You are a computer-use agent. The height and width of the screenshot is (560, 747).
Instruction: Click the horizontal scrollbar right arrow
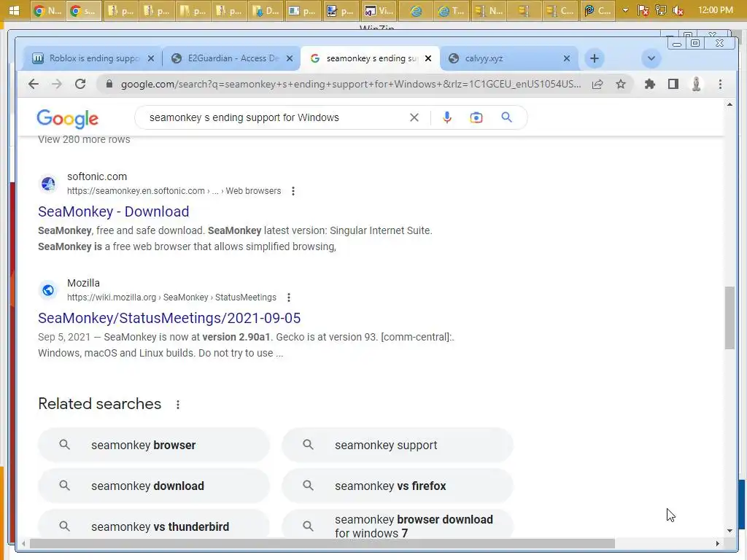[718, 543]
